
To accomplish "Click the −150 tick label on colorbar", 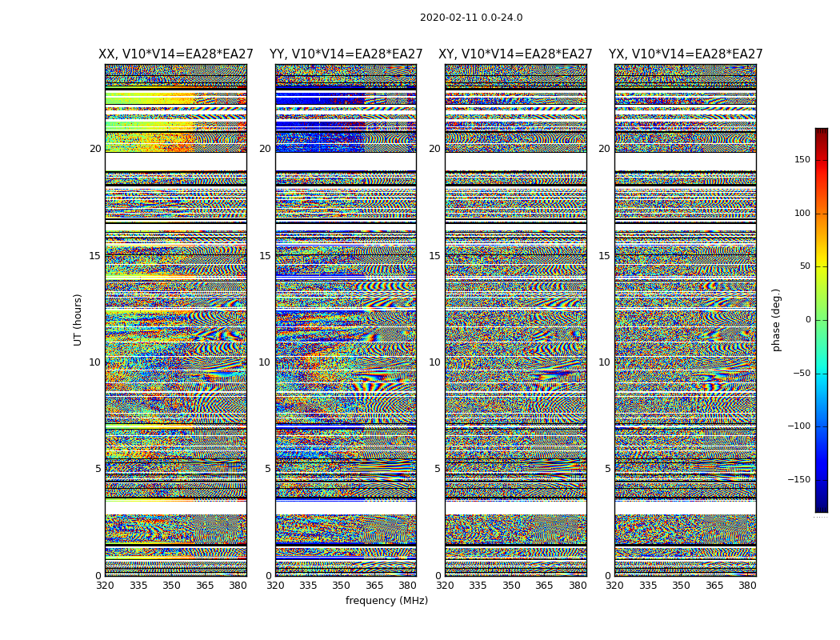I will point(799,479).
